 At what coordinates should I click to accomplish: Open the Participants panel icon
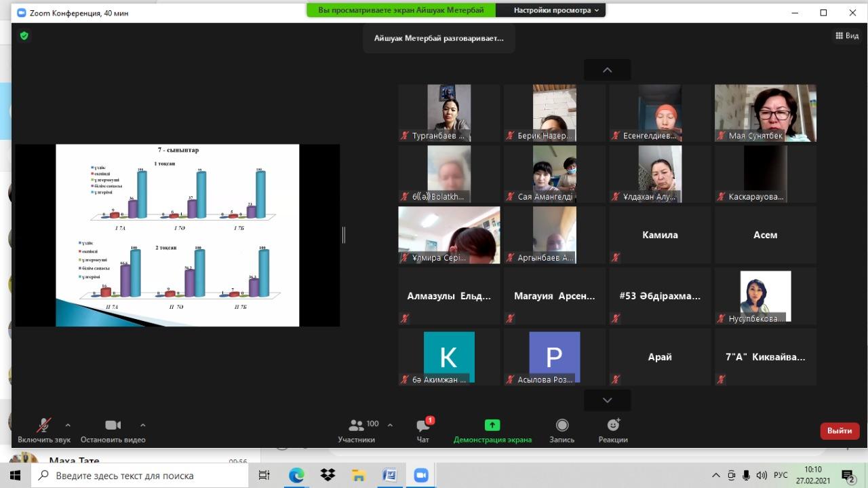[357, 426]
